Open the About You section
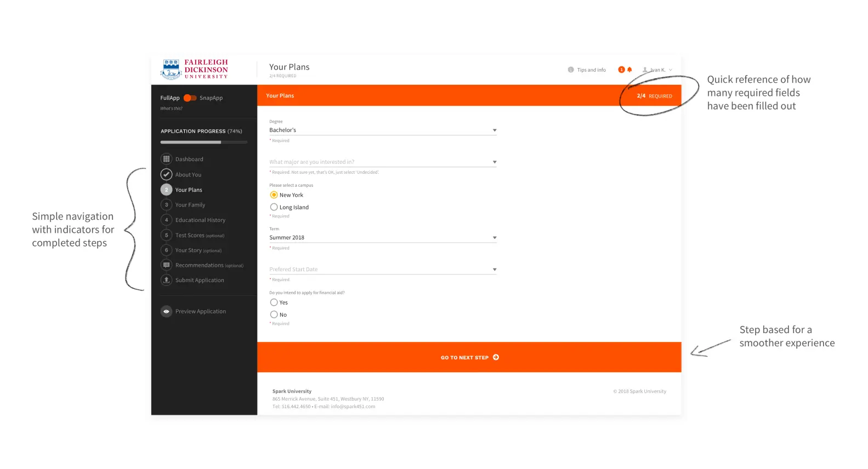Screen dimensions: 868x469 click(x=188, y=175)
